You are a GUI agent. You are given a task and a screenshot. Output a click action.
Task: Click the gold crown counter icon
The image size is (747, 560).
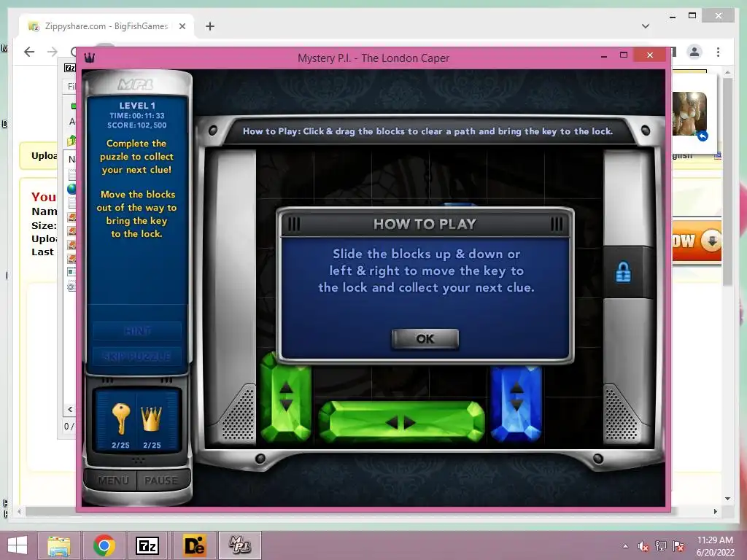152,418
